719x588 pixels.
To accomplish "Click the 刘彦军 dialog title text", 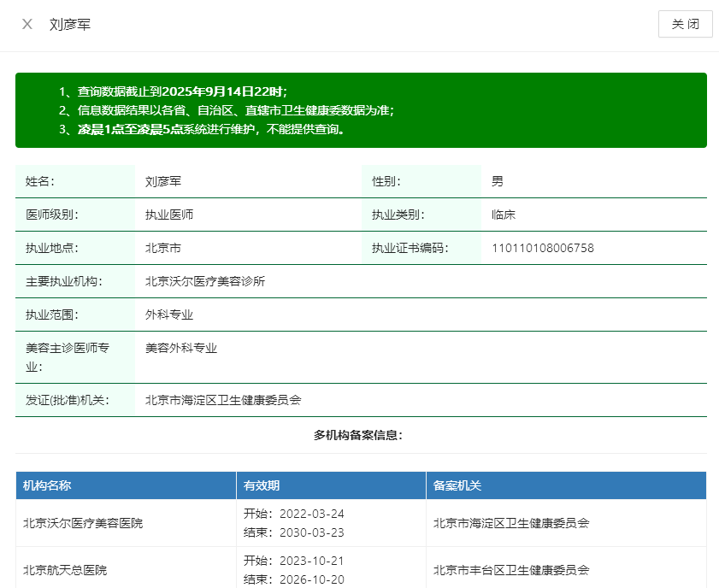I will [70, 25].
